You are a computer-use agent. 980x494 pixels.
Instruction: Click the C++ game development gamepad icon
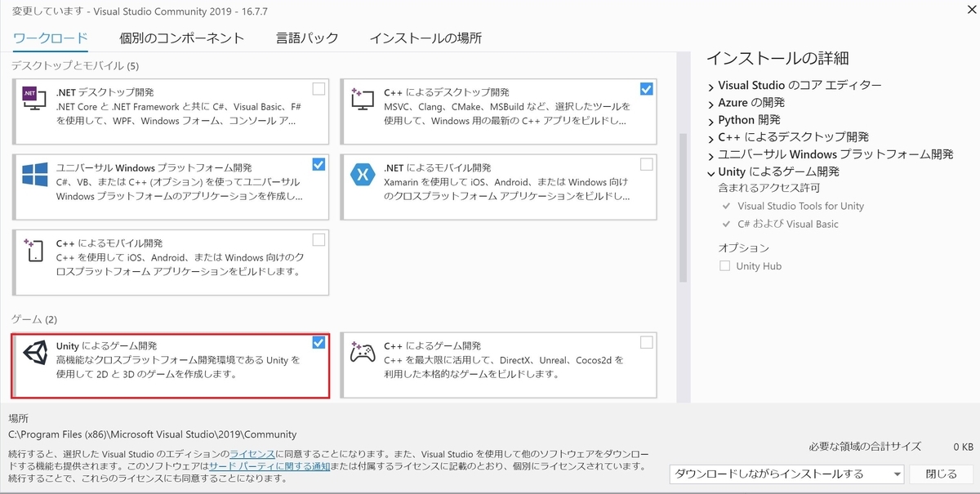tap(362, 353)
